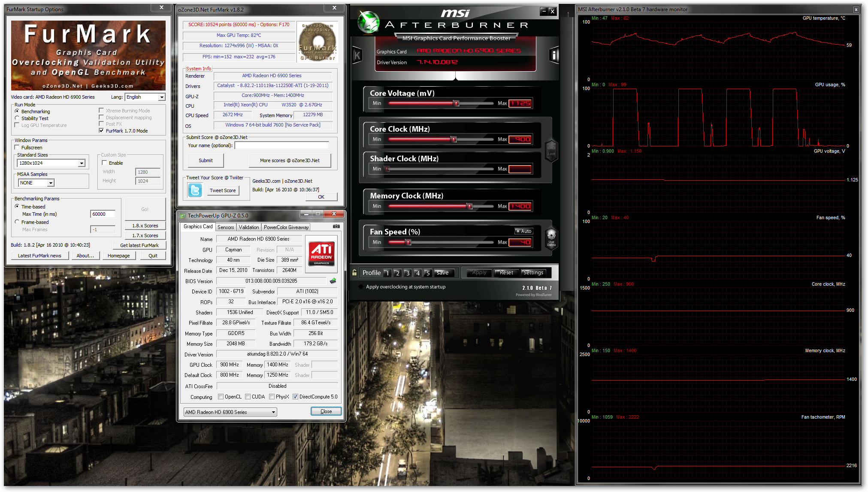Select Afterburner profile slot 3
Viewport: 868px width, 492px height.
pos(408,273)
